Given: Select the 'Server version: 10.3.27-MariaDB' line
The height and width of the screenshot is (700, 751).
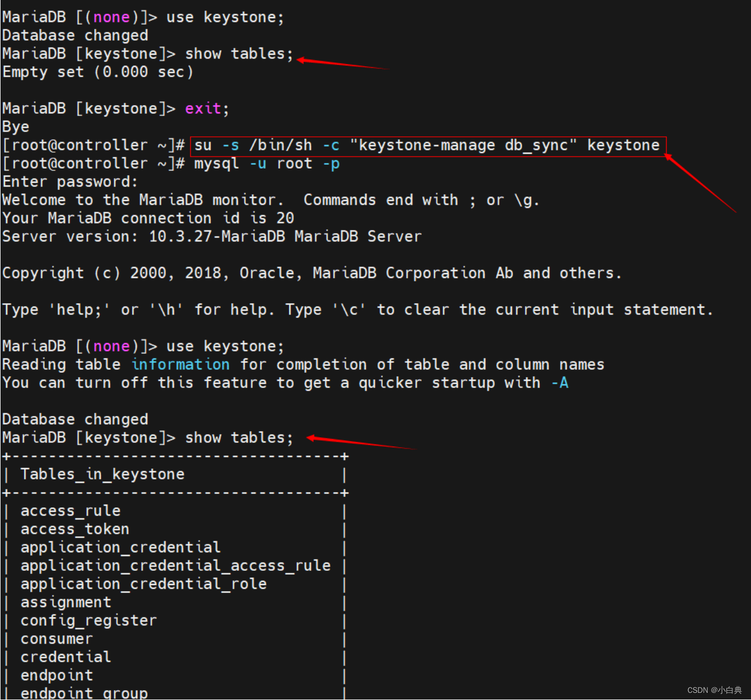Looking at the screenshot, I should pos(212,236).
